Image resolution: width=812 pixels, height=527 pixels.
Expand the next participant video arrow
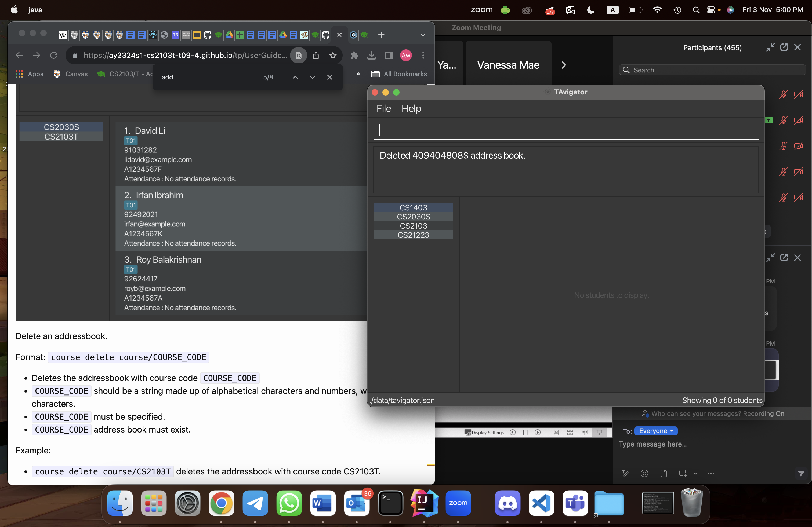coord(564,65)
